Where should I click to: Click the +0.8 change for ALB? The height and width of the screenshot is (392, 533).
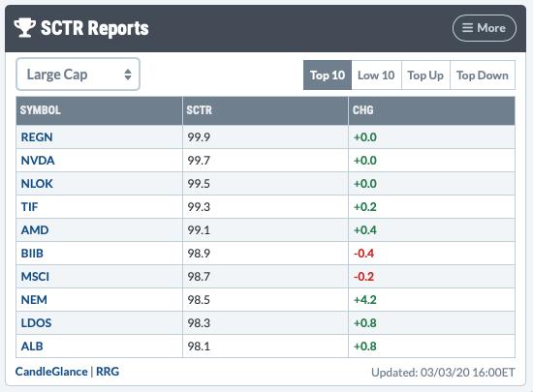pos(365,347)
